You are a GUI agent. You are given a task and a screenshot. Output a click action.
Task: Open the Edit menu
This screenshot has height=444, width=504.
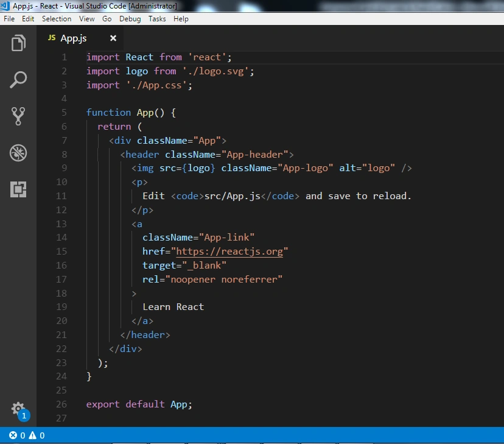pos(28,19)
